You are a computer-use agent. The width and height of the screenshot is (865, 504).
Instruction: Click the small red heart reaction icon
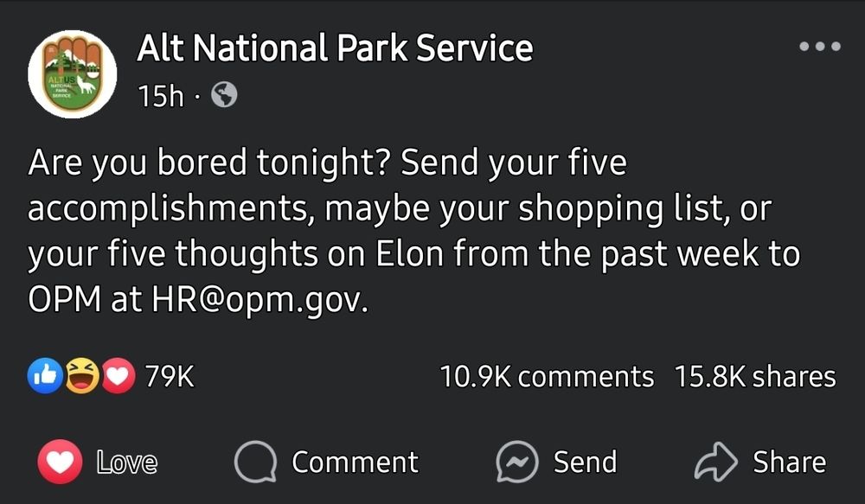tap(118, 375)
